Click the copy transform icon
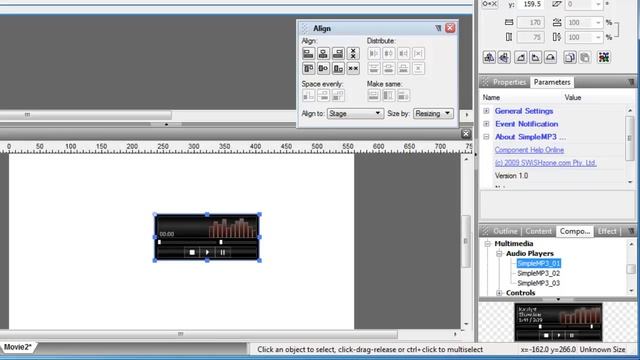The image size is (640, 360). point(569,57)
